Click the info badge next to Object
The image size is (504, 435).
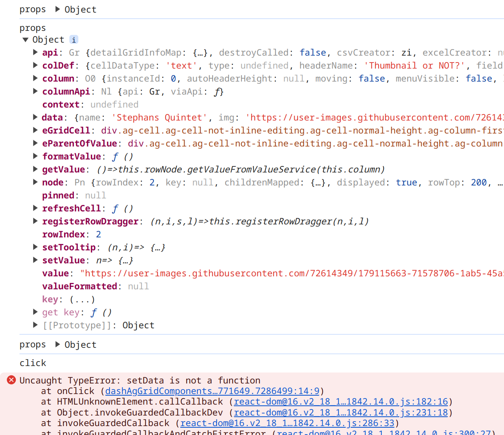pos(73,39)
